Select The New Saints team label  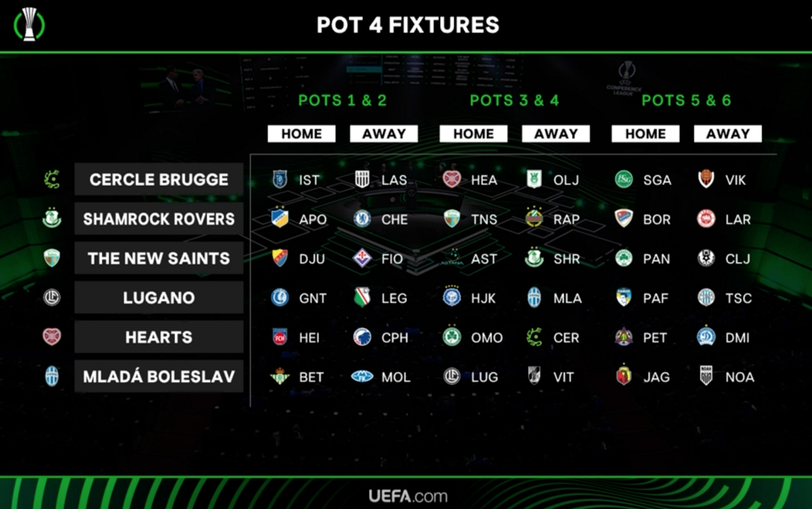coord(159,258)
